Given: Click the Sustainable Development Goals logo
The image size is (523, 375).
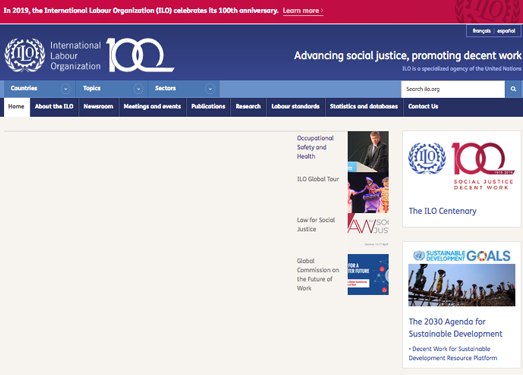Looking at the screenshot, I should pyautogui.click(x=462, y=256).
